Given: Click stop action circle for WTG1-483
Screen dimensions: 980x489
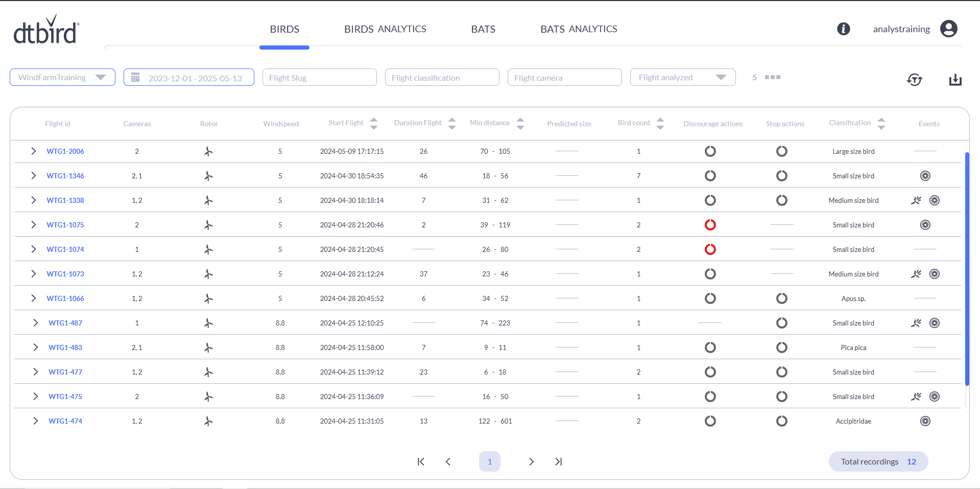Looking at the screenshot, I should click(x=781, y=347).
